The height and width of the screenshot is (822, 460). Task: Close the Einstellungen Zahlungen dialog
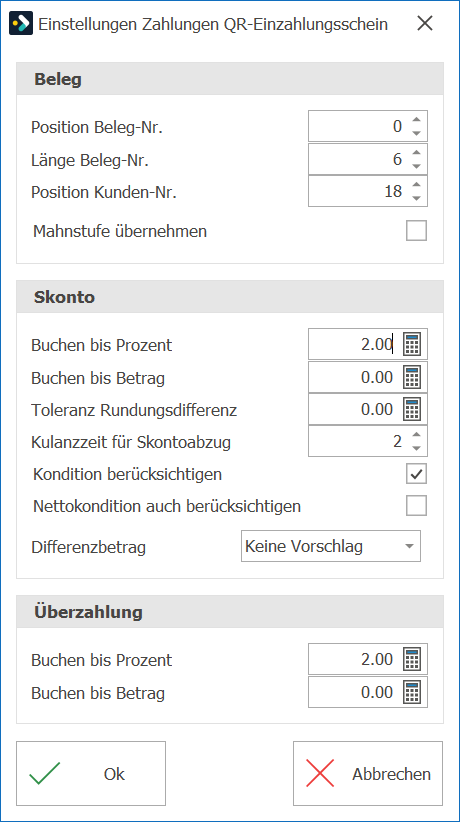coord(424,24)
